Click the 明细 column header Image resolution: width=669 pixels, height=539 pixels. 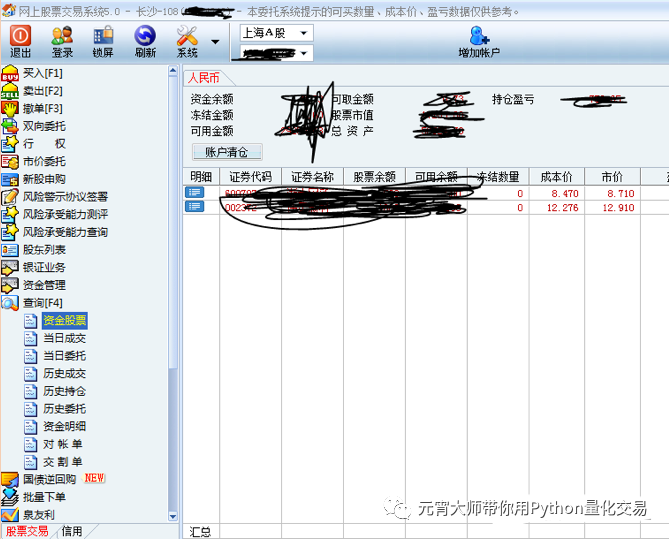pyautogui.click(x=201, y=177)
